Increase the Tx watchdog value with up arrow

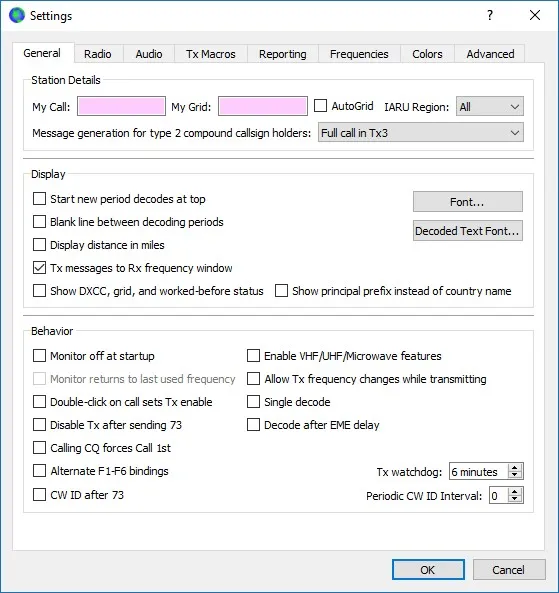pyautogui.click(x=514, y=468)
